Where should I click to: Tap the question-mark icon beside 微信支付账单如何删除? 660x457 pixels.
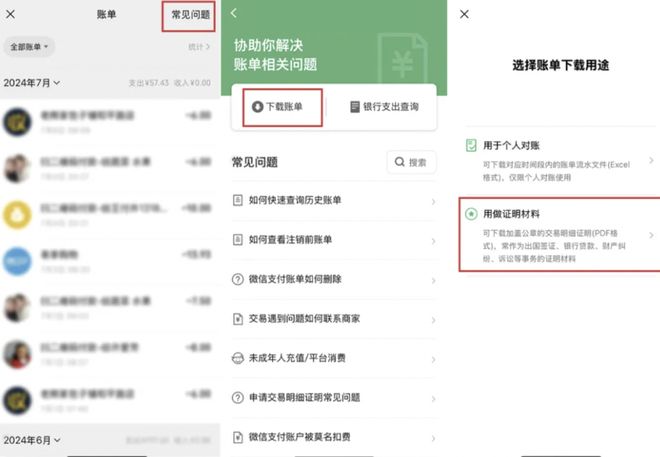[x=238, y=279]
